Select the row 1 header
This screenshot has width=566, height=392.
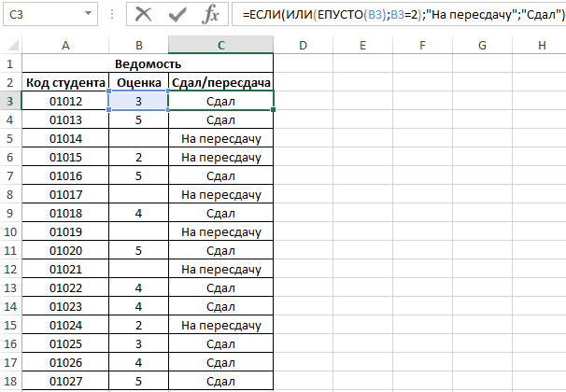click(x=10, y=64)
